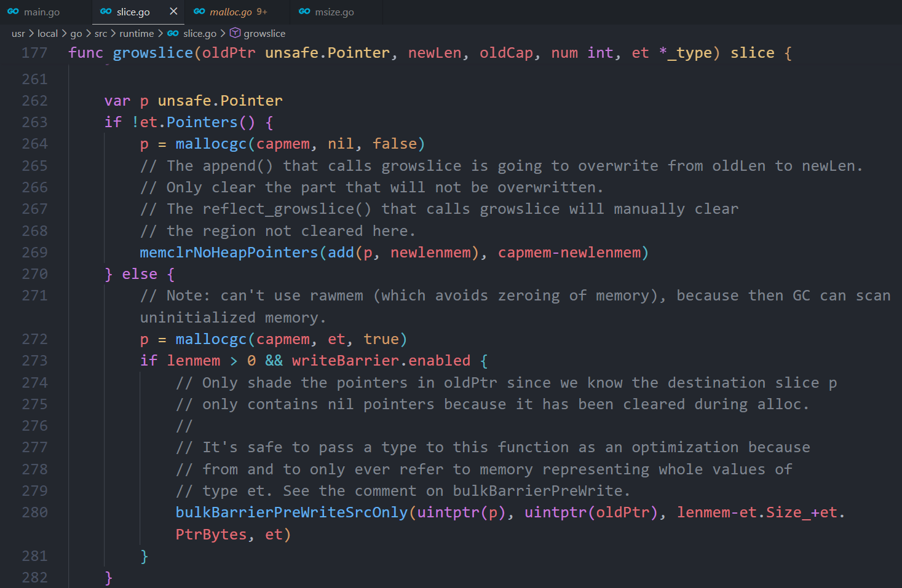Open 'go' breadcrumb segment

(76, 33)
